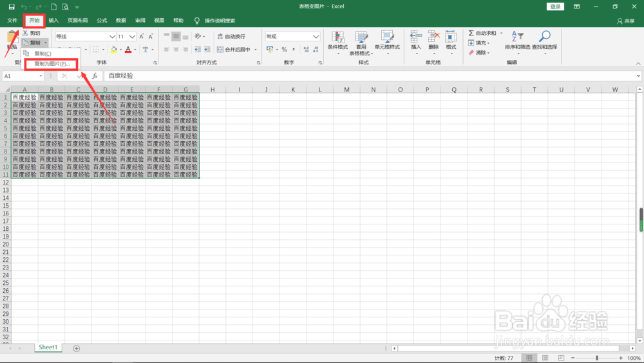The height and width of the screenshot is (363, 644).
Task: Click AutoSum (自动求和) button
Action: click(482, 33)
